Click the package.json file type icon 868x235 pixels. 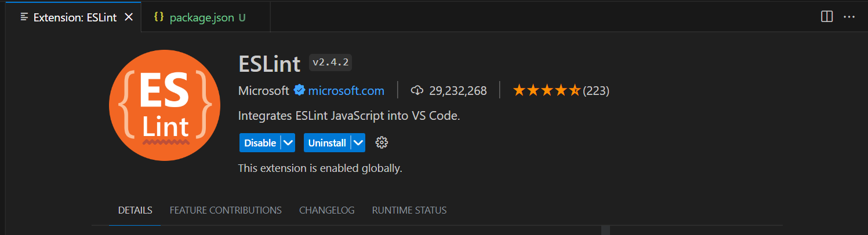pyautogui.click(x=158, y=17)
